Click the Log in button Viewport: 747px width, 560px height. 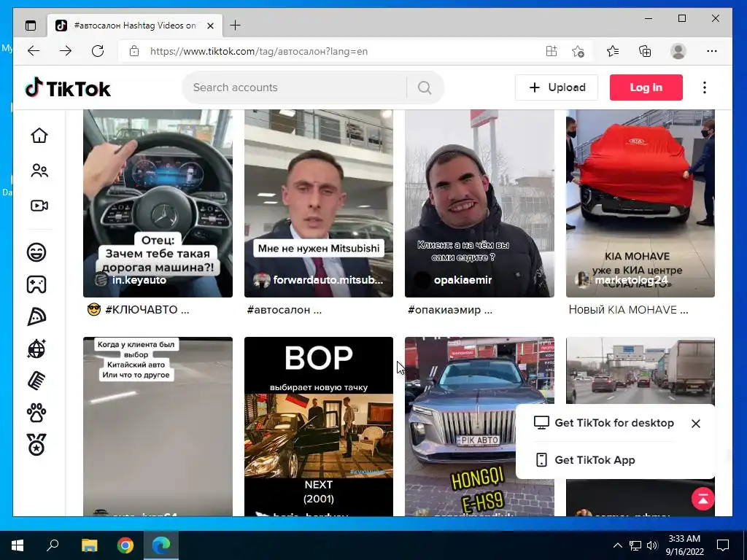tap(646, 87)
